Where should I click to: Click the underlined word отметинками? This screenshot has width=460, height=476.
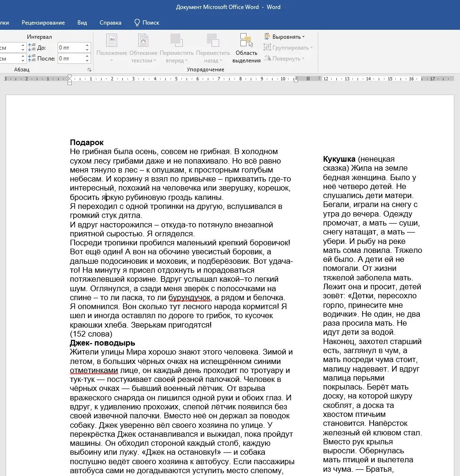click(94, 370)
